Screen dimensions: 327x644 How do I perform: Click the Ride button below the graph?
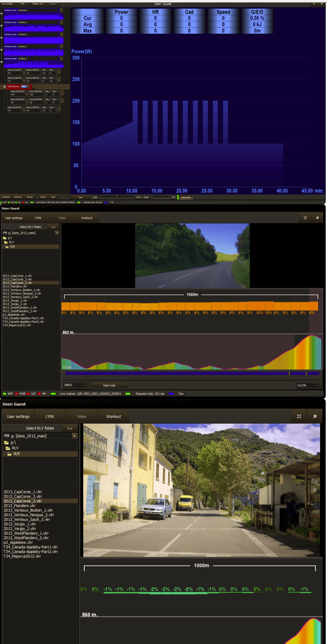(80, 197)
